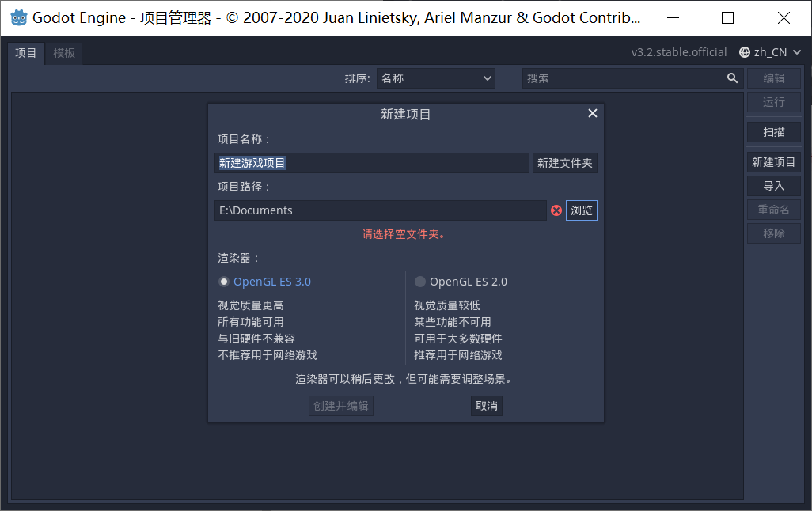Screen dimensions: 812x511
Task: Click the 与旧硬件不兼容 description text
Action: (x=256, y=339)
